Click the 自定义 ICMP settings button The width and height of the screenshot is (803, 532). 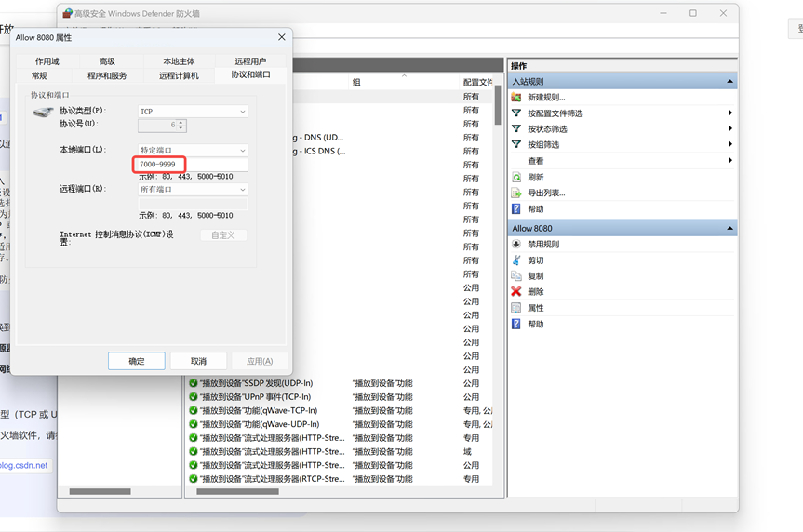[223, 235]
